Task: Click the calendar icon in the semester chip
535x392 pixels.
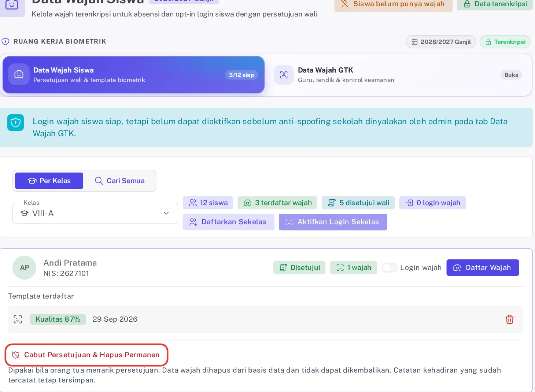Action: 414,42
